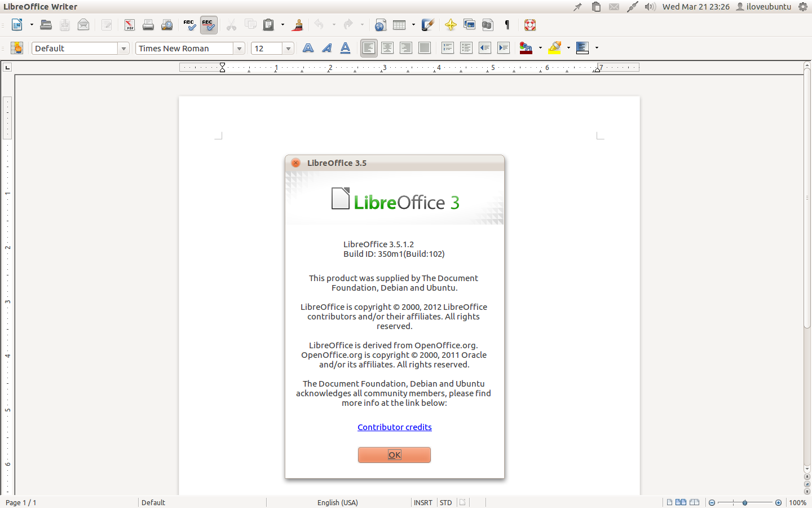
Task: Close the LibreOffice 3.5 dialog
Action: [x=295, y=163]
